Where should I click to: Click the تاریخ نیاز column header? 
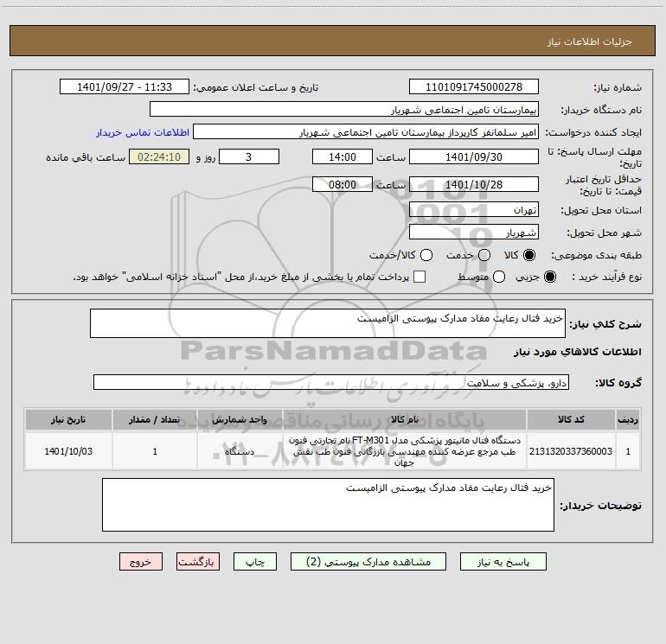click(x=68, y=419)
